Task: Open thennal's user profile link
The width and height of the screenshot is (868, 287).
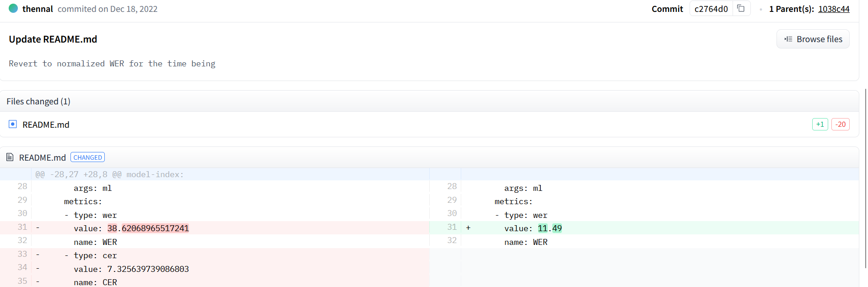Action: click(38, 9)
